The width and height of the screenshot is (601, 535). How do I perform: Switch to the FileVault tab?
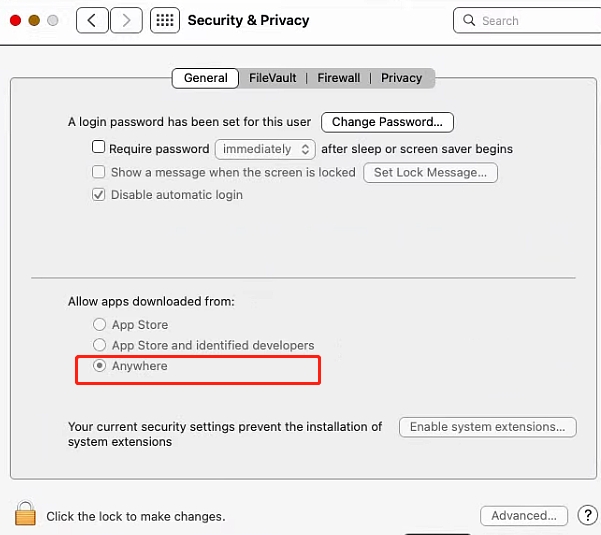[x=273, y=78]
